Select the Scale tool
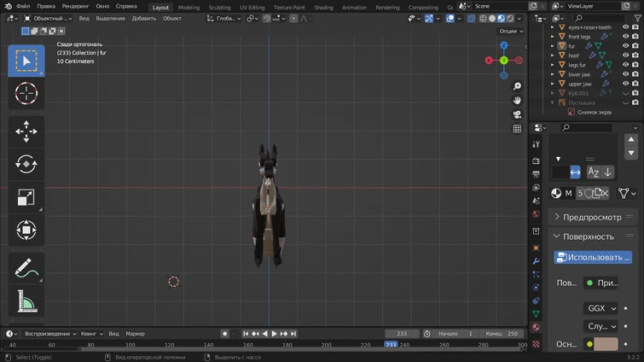The image size is (644, 362). pyautogui.click(x=26, y=197)
